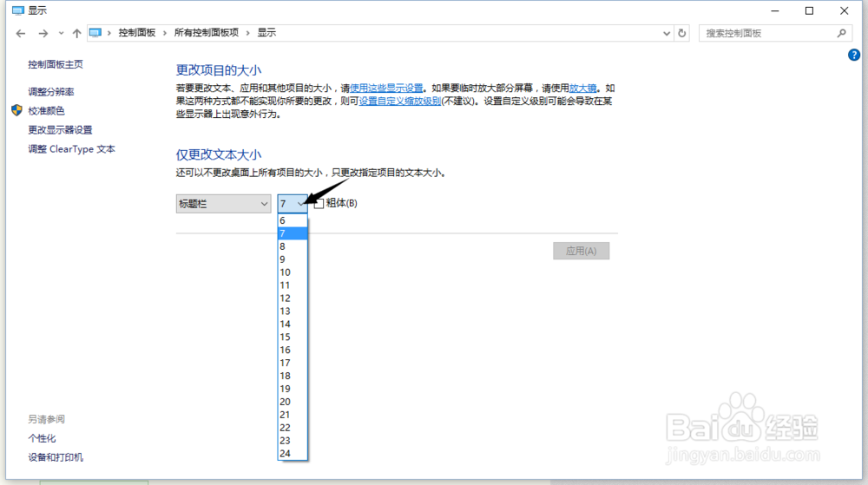Open 调整分辨率 link
The width and height of the screenshot is (868, 485).
coord(51,91)
